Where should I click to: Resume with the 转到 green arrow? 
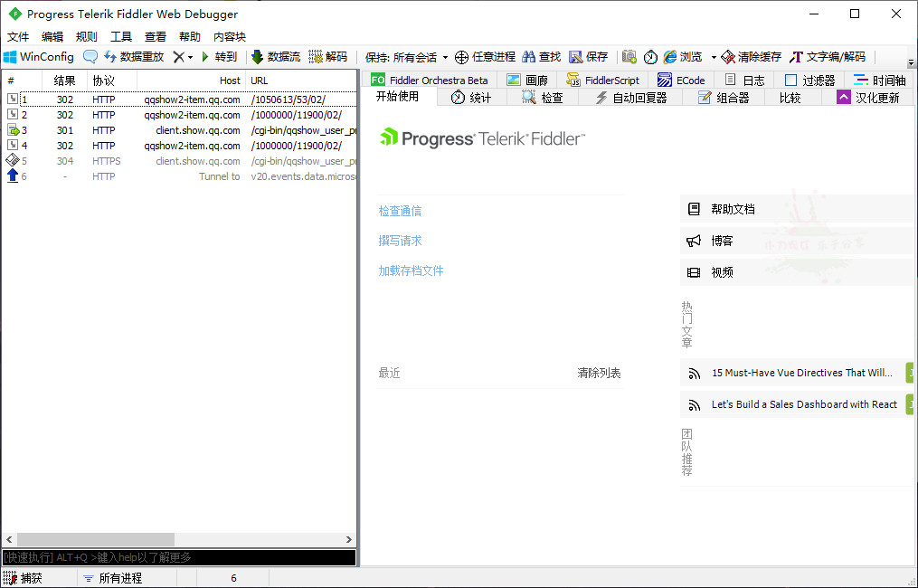(219, 57)
